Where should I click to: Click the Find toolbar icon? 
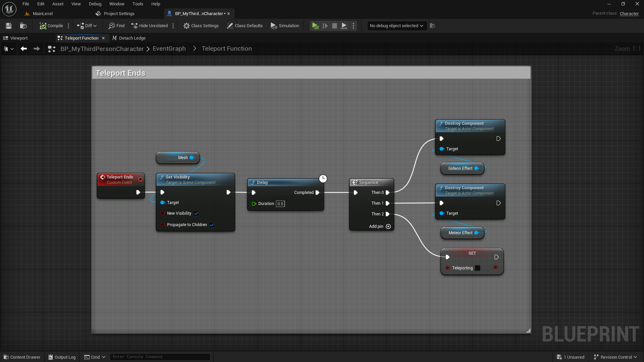116,26
